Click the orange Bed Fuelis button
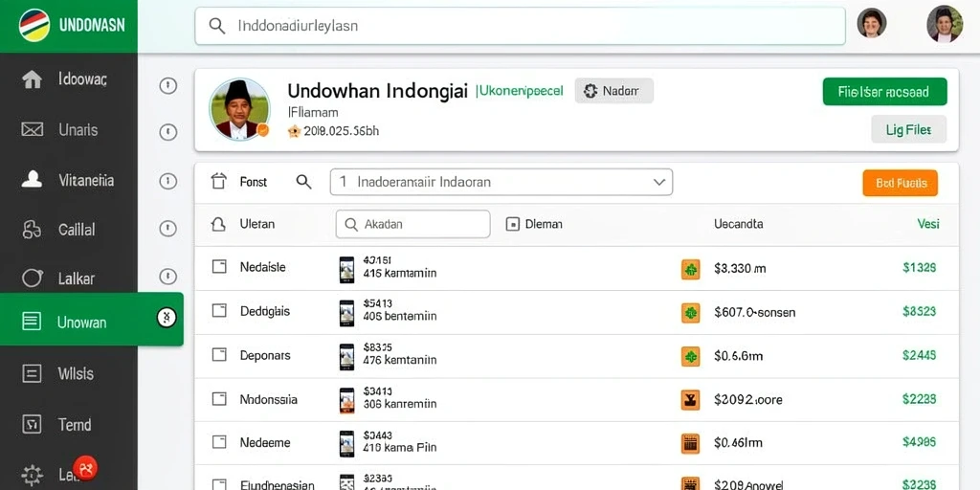Image resolution: width=980 pixels, height=490 pixels. click(x=900, y=183)
